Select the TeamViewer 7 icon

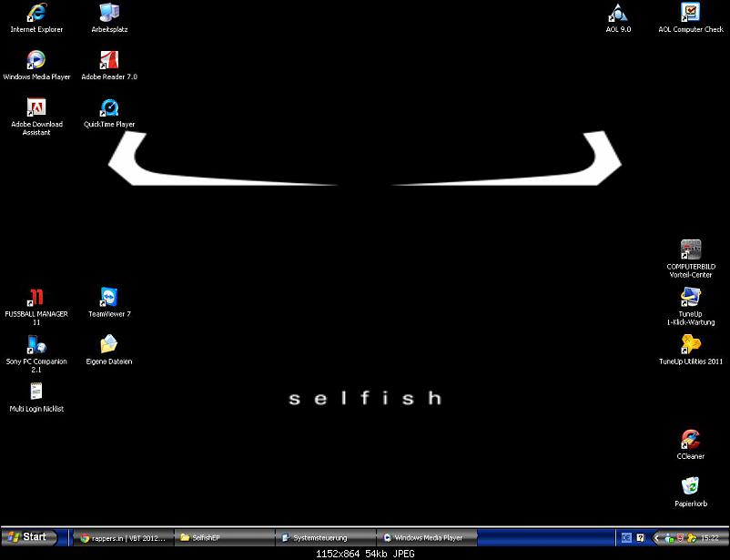click(x=109, y=298)
